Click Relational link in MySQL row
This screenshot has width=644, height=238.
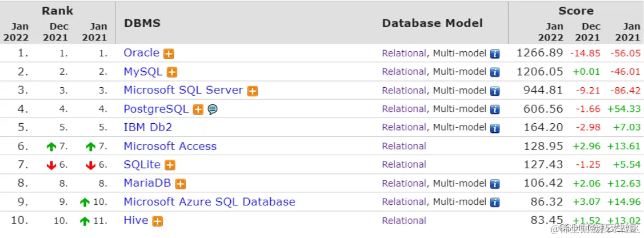point(404,72)
